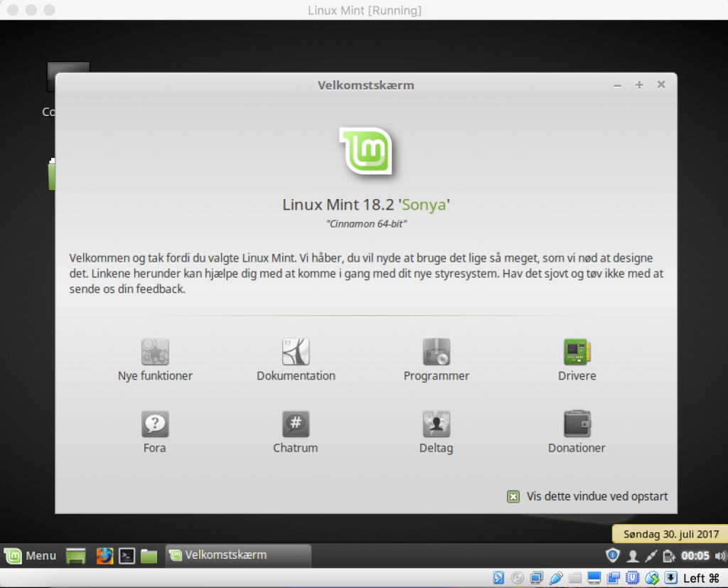
Task: Click VirtualBox shared folders status icon
Action: (x=574, y=578)
